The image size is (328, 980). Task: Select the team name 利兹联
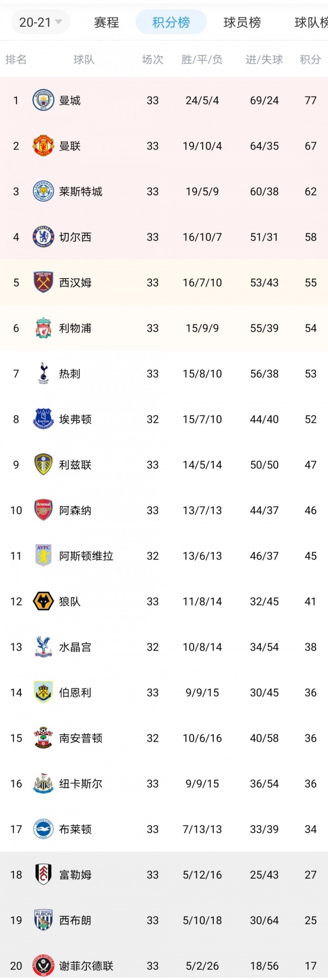(x=75, y=465)
